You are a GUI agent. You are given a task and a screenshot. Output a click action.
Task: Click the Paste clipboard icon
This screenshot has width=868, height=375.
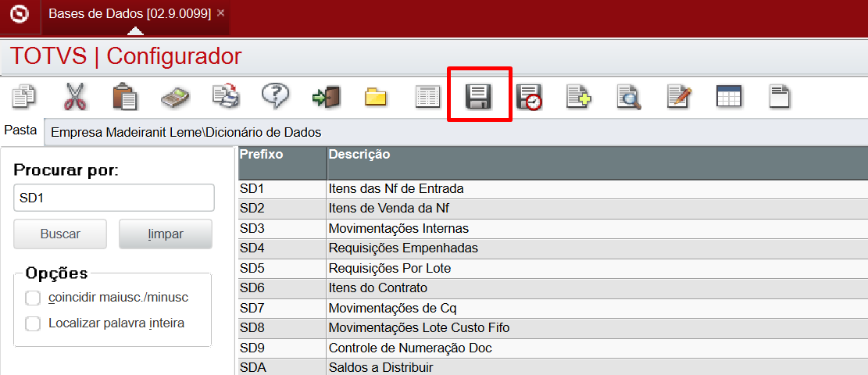(125, 96)
